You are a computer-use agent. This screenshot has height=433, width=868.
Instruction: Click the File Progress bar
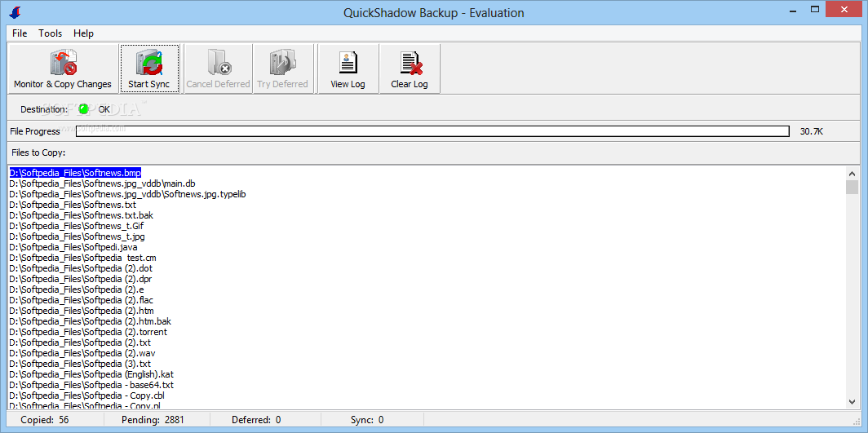(432, 131)
